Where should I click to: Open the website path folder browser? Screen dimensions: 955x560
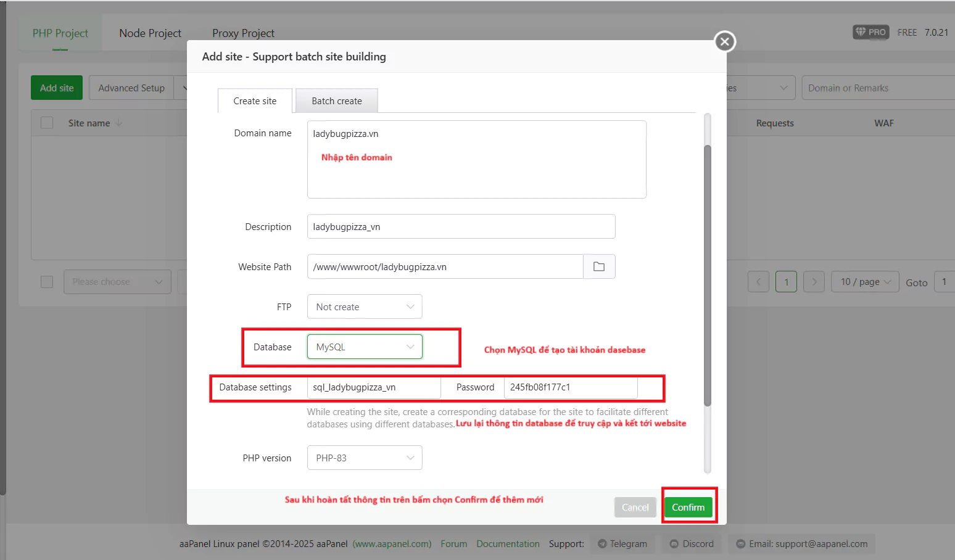coord(599,266)
